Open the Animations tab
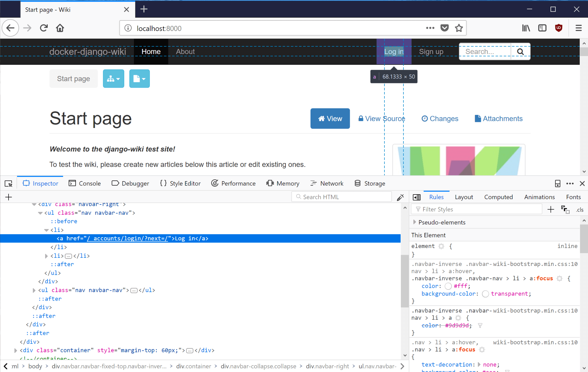Screen dimensions: 588x372 (x=539, y=197)
